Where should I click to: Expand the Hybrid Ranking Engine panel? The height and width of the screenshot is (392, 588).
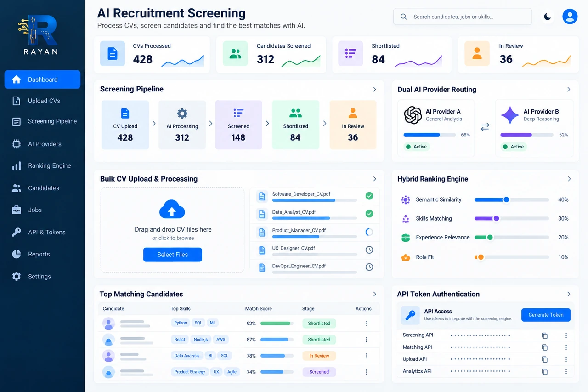tap(569, 179)
